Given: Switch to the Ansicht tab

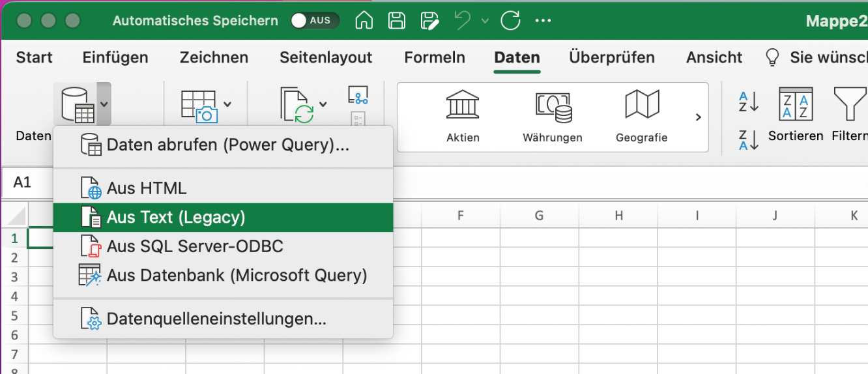Looking at the screenshot, I should tap(714, 57).
